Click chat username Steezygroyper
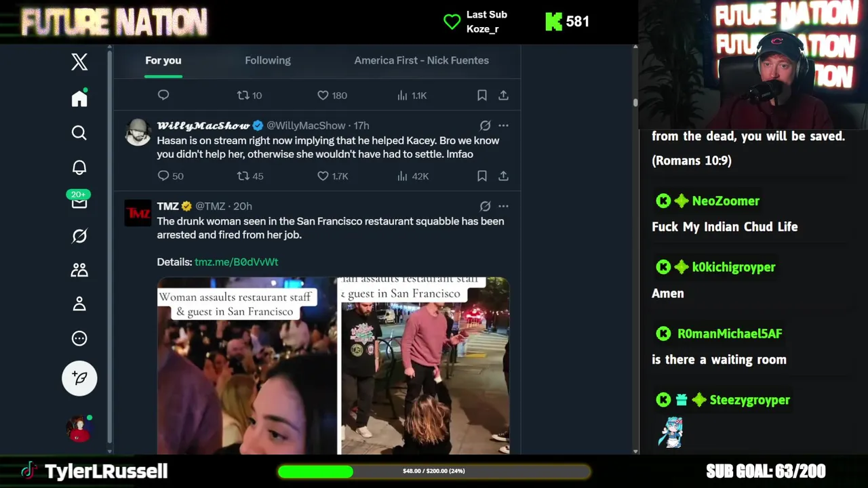Image resolution: width=868 pixels, height=488 pixels. click(749, 400)
